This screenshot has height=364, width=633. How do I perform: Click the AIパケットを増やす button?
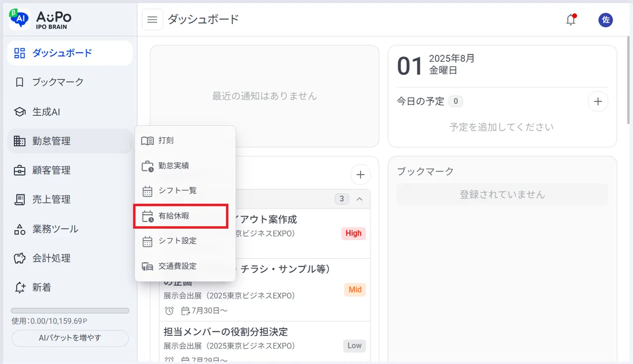pos(70,338)
